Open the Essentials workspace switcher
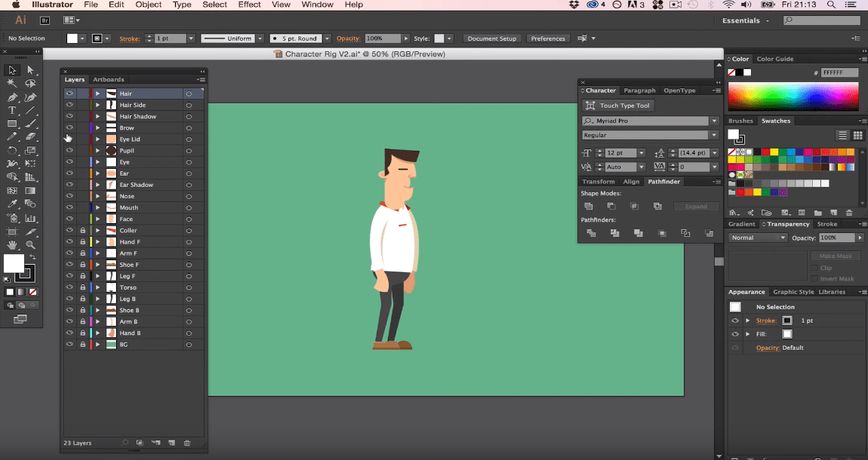Screen dimensions: 868x460 tap(746, 20)
